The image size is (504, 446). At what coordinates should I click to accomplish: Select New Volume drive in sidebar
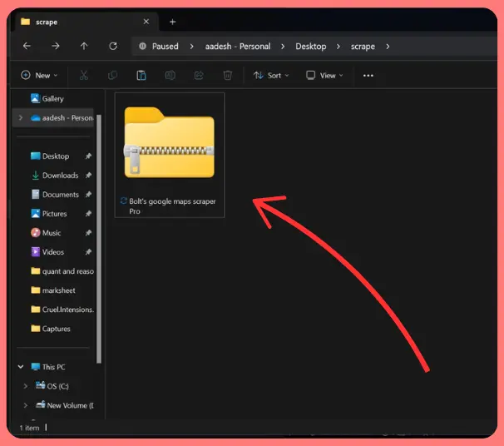click(x=65, y=405)
